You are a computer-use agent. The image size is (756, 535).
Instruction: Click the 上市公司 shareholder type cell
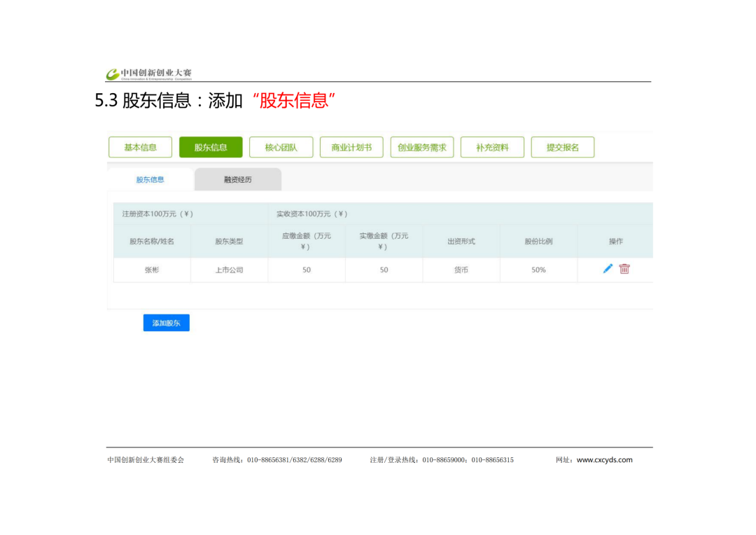point(229,270)
